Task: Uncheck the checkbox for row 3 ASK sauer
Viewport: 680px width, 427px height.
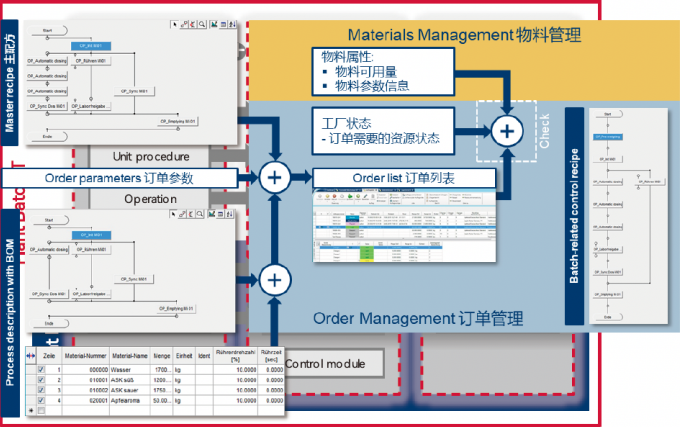Action: click(41, 390)
